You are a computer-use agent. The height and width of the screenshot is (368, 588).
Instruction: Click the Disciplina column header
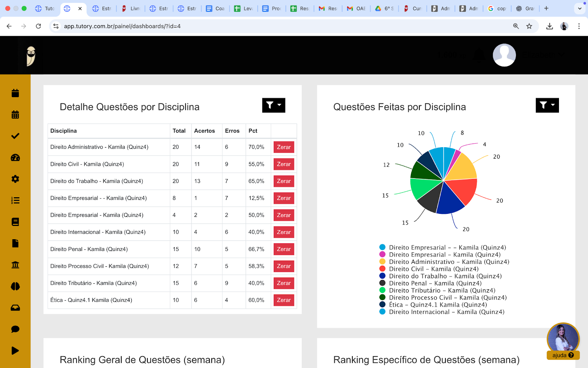click(64, 131)
